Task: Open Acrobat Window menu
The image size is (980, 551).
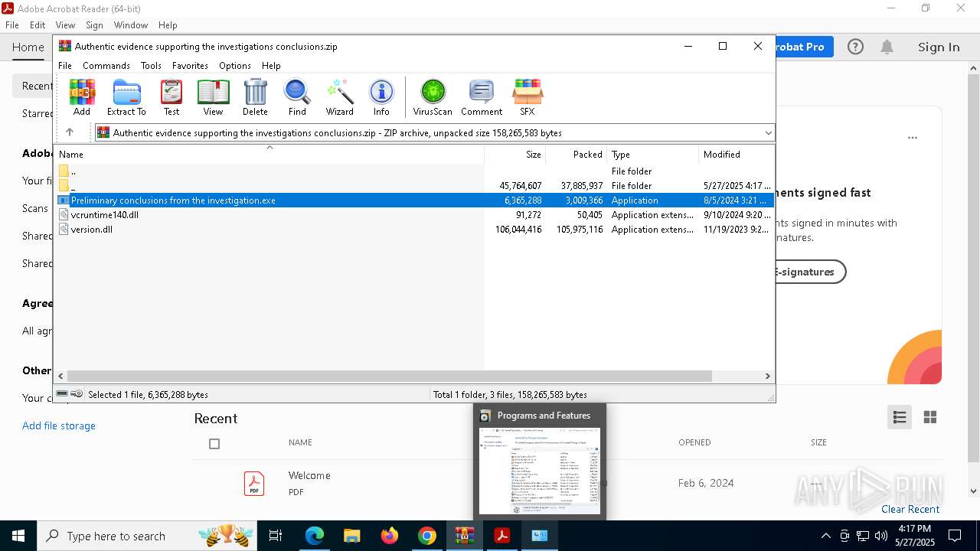Action: [131, 25]
